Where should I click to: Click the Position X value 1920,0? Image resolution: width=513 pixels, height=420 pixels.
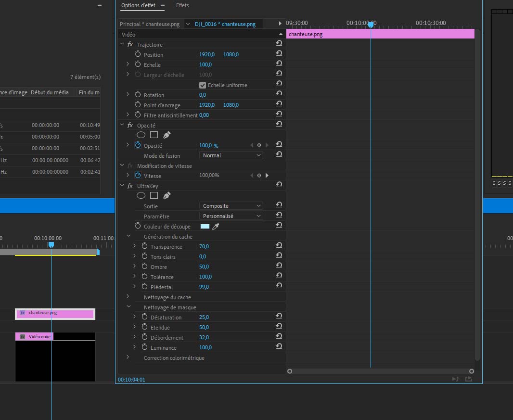tap(207, 54)
